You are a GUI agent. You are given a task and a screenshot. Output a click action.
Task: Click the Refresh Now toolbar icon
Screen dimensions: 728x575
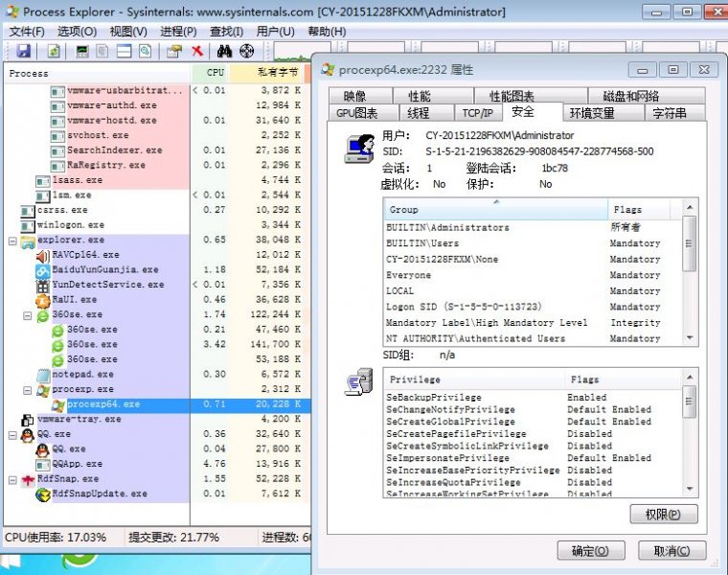point(54,51)
